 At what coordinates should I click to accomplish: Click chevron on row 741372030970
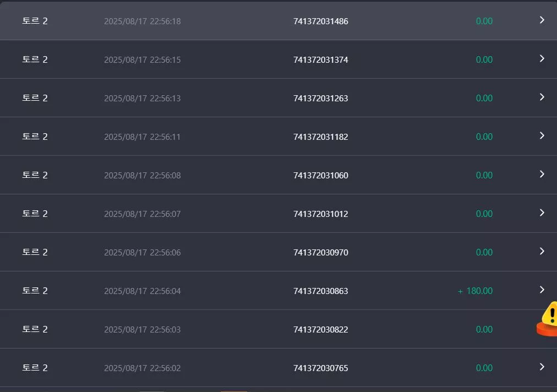[542, 251]
